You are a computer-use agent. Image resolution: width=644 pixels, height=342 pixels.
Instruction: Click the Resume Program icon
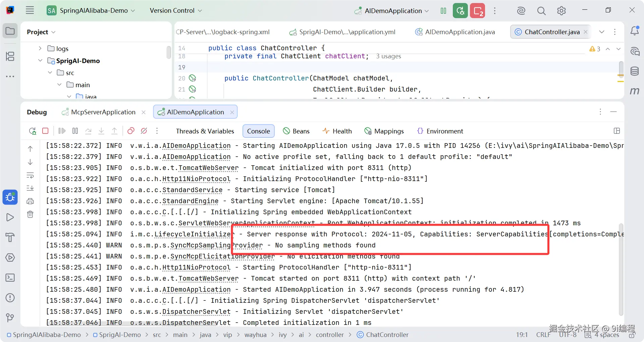62,131
